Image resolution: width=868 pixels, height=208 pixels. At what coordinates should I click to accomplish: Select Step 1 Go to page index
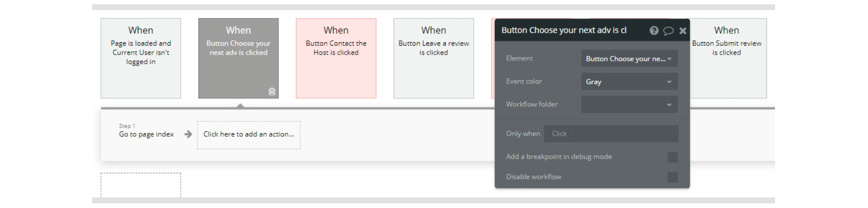tap(146, 134)
